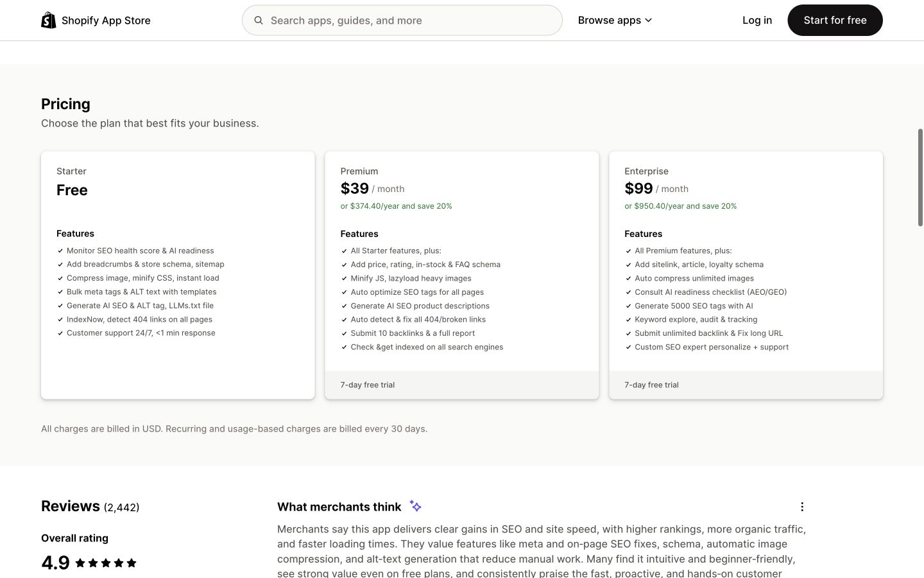The image size is (924, 578).
Task: Click the AI sparkle icon beside What merchants think
Action: pyautogui.click(x=415, y=507)
